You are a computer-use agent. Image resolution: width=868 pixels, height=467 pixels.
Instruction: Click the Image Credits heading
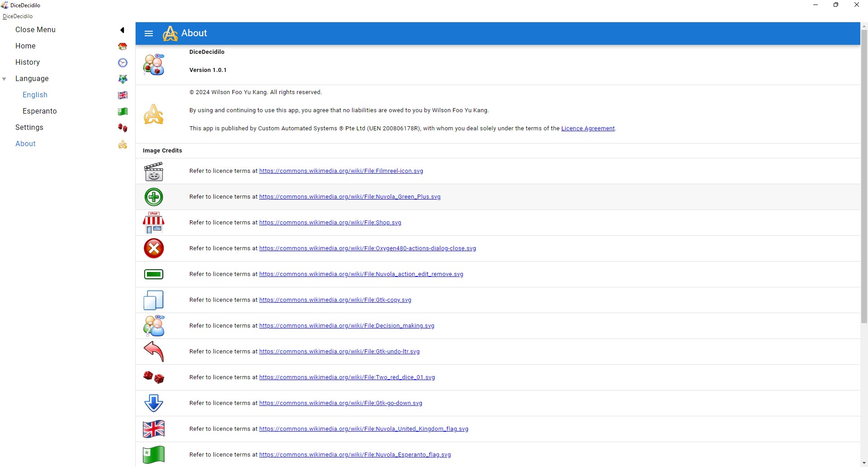[162, 151]
